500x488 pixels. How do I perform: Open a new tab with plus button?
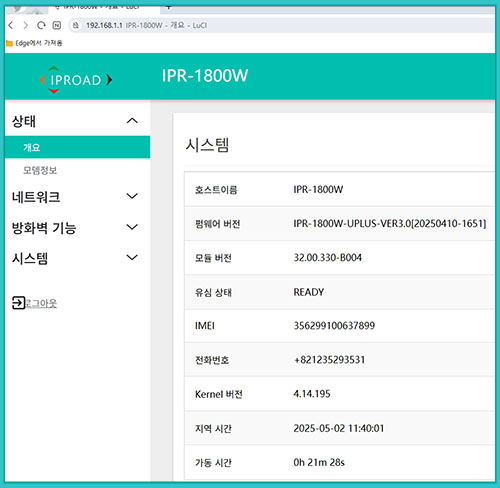click(x=169, y=7)
